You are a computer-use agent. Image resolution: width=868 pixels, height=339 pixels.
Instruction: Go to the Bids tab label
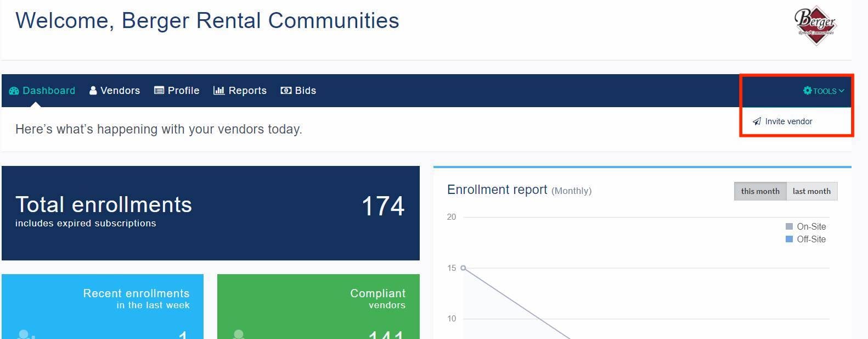[306, 91]
